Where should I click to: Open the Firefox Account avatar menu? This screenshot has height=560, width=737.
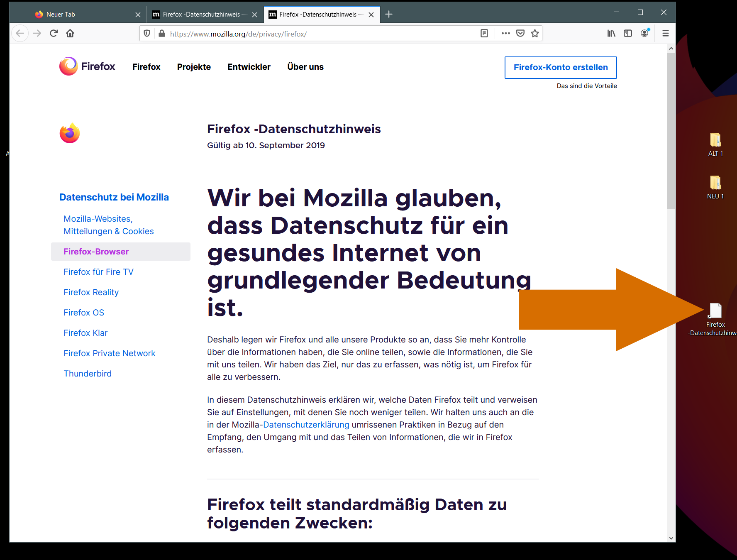point(644,33)
